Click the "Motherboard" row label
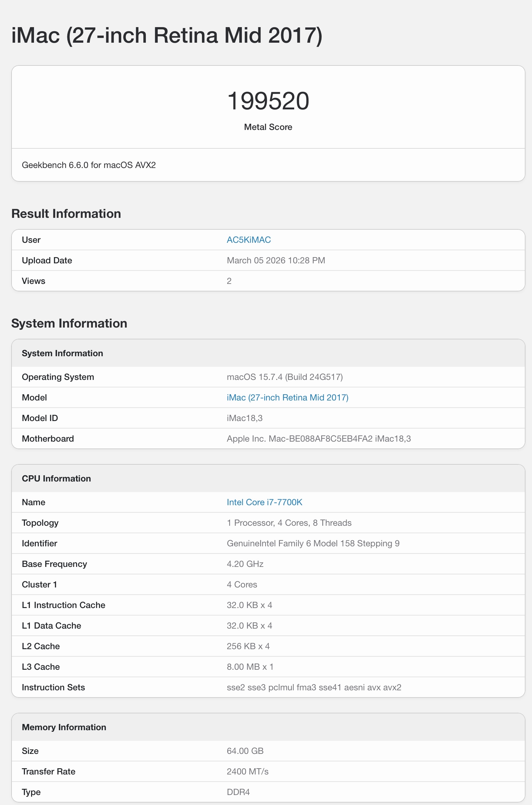The image size is (532, 805). [48, 438]
